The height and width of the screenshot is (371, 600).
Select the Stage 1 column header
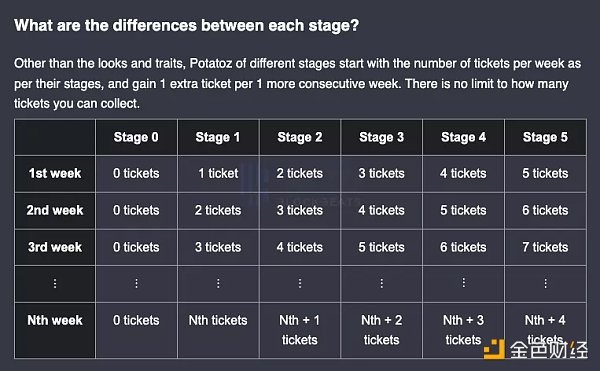pos(218,137)
